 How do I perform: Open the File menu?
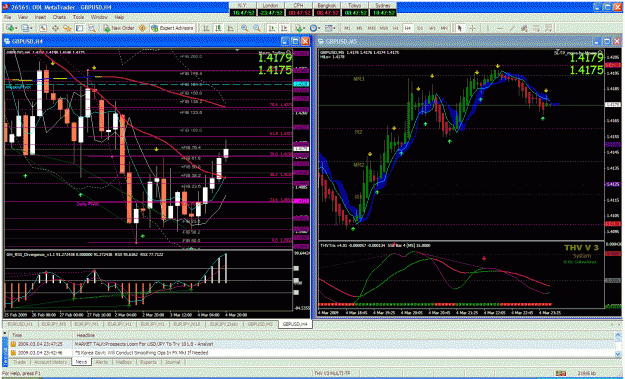pyautogui.click(x=8, y=17)
